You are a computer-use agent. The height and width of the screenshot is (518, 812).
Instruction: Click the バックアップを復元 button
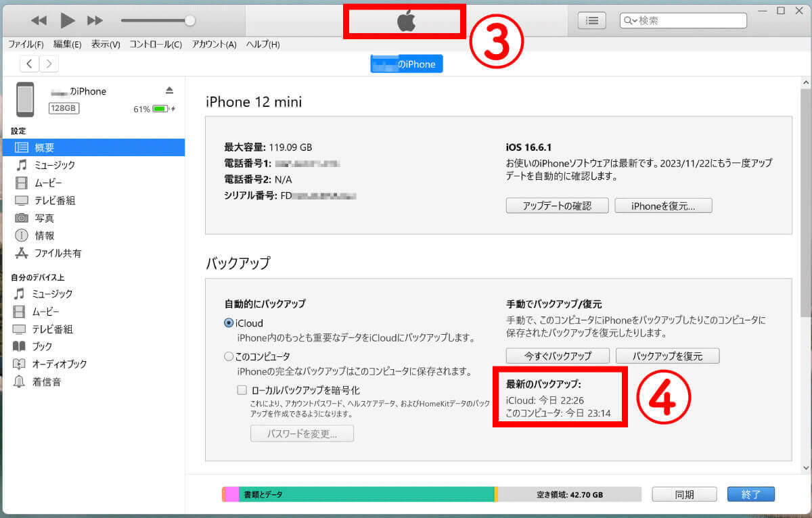point(667,356)
